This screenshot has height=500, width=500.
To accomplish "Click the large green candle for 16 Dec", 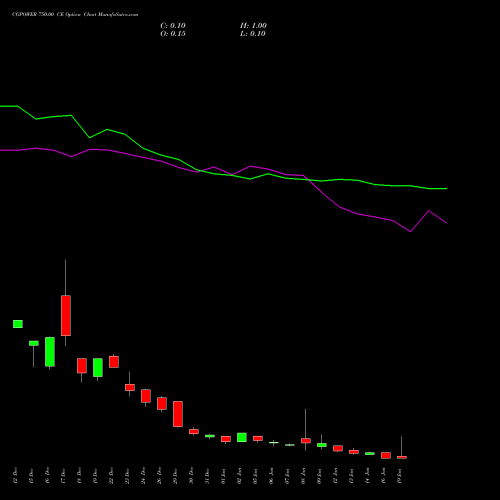I will click(50, 352).
